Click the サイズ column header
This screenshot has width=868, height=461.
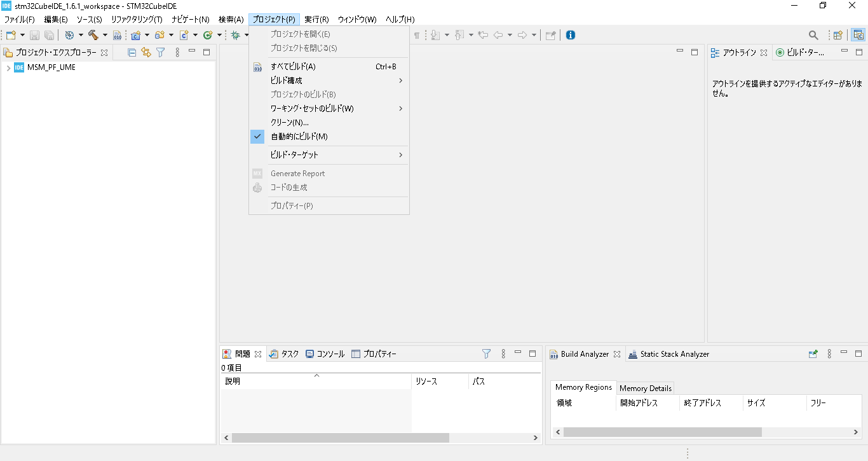click(x=775, y=403)
